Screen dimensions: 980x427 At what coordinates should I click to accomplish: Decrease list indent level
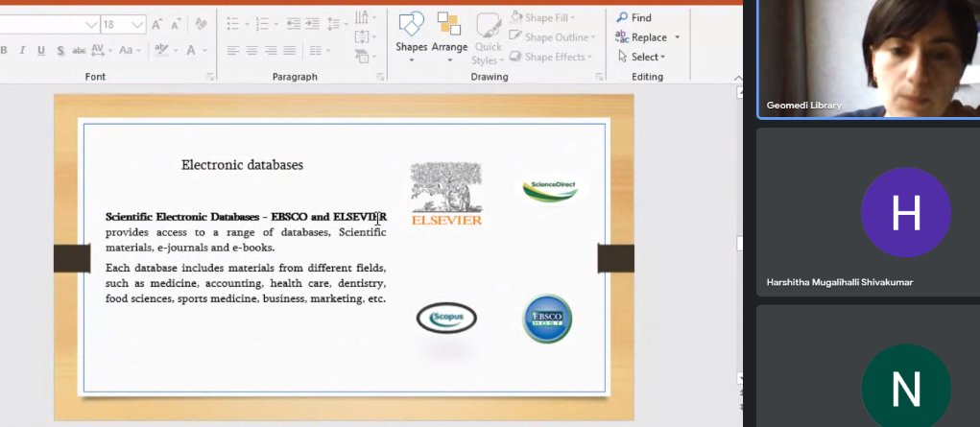[294, 24]
